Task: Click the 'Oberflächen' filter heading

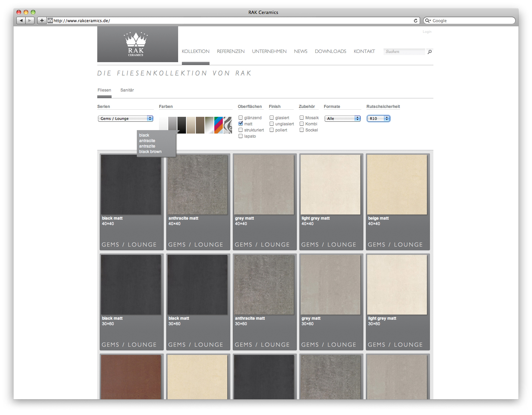Action: (x=250, y=107)
